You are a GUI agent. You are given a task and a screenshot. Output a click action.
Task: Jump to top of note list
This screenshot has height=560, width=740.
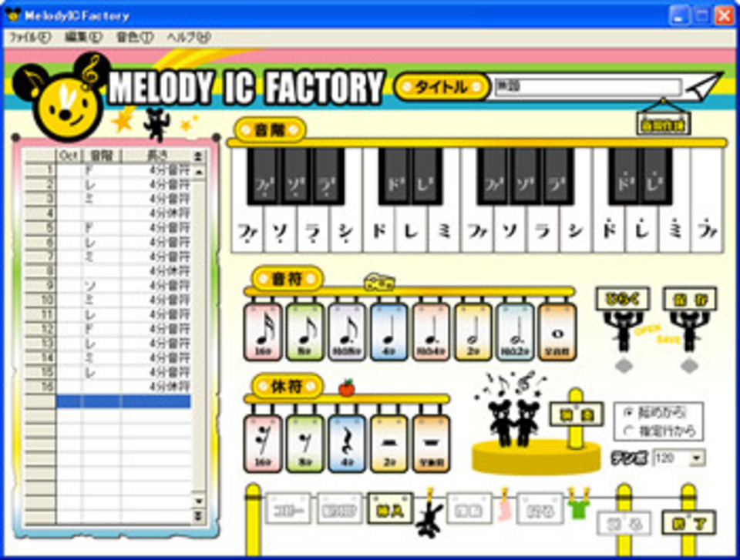pyautogui.click(x=199, y=156)
